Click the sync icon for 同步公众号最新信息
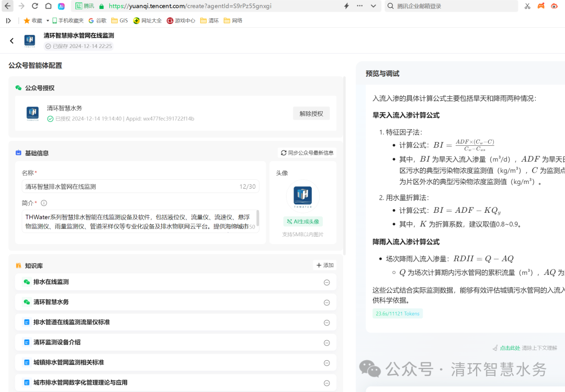This screenshot has width=565, height=392. pyautogui.click(x=283, y=153)
